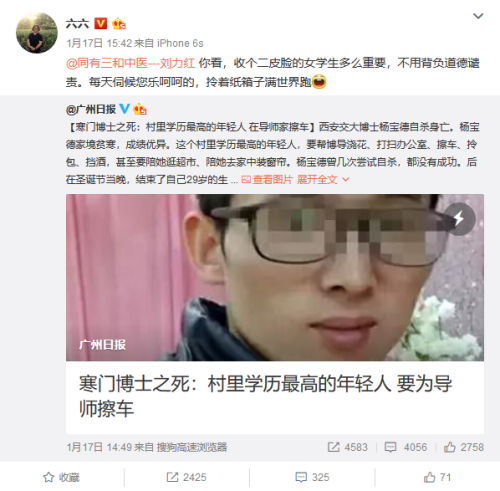Open the @广州日报 account link
The width and height of the screenshot is (500, 491).
click(91, 109)
